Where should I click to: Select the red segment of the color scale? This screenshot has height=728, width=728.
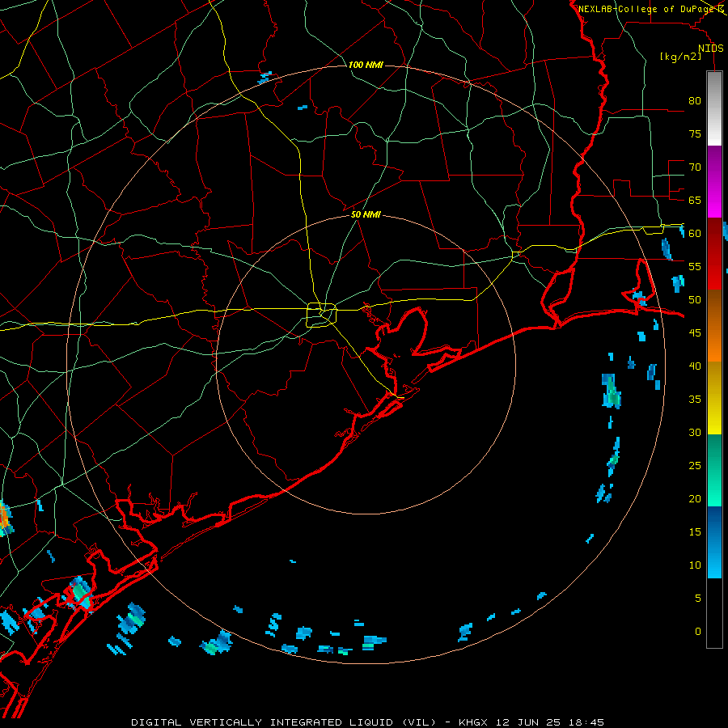tap(714, 253)
